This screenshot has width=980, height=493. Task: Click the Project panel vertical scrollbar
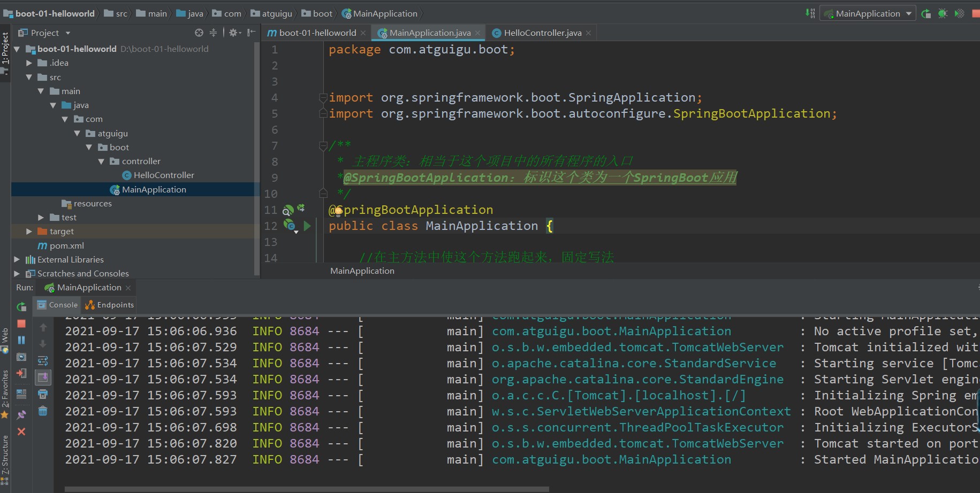tap(257, 159)
